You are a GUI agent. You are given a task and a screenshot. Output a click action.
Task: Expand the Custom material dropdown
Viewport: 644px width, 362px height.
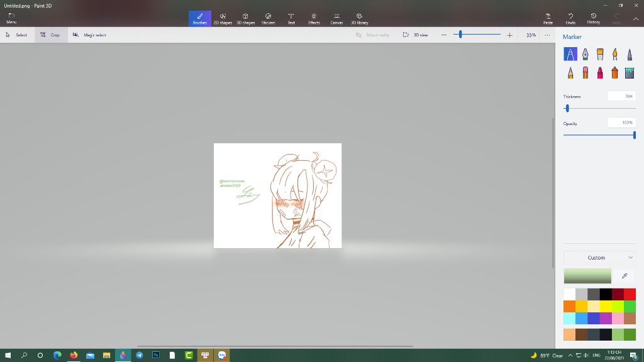coord(599,257)
